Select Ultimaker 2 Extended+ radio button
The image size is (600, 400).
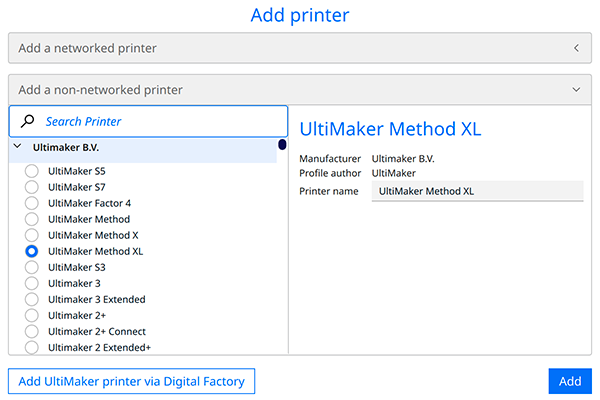point(32,347)
